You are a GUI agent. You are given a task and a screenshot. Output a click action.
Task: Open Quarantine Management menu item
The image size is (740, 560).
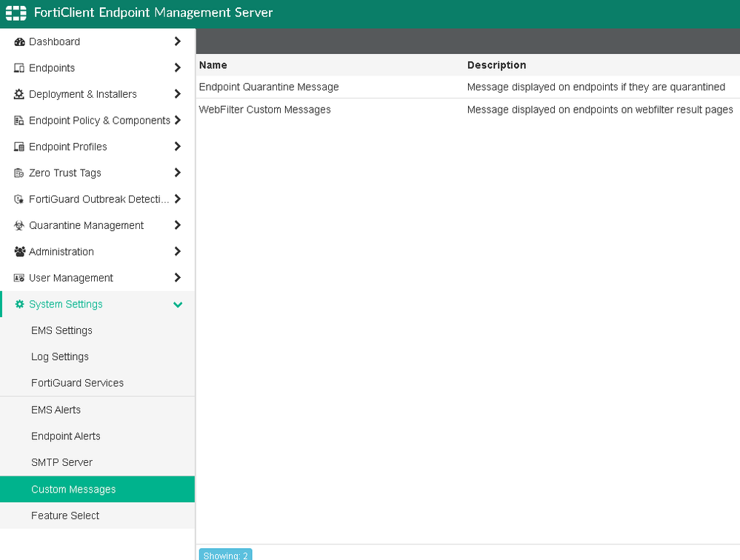click(97, 225)
